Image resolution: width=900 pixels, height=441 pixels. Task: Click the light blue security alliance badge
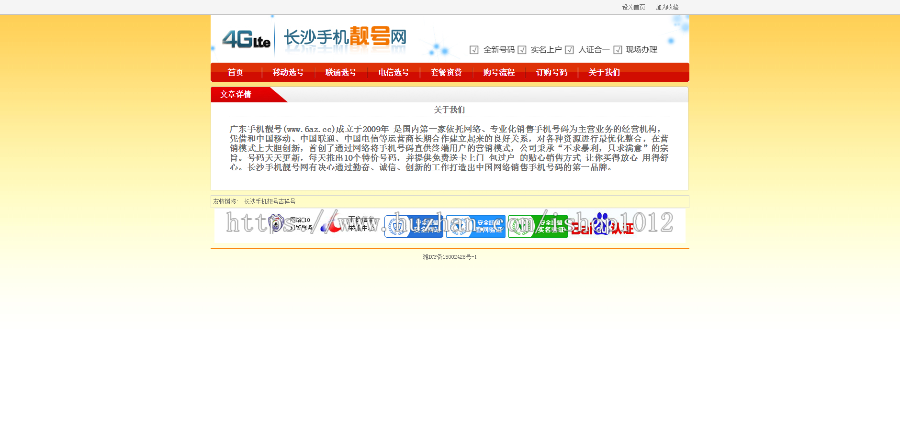(476, 226)
